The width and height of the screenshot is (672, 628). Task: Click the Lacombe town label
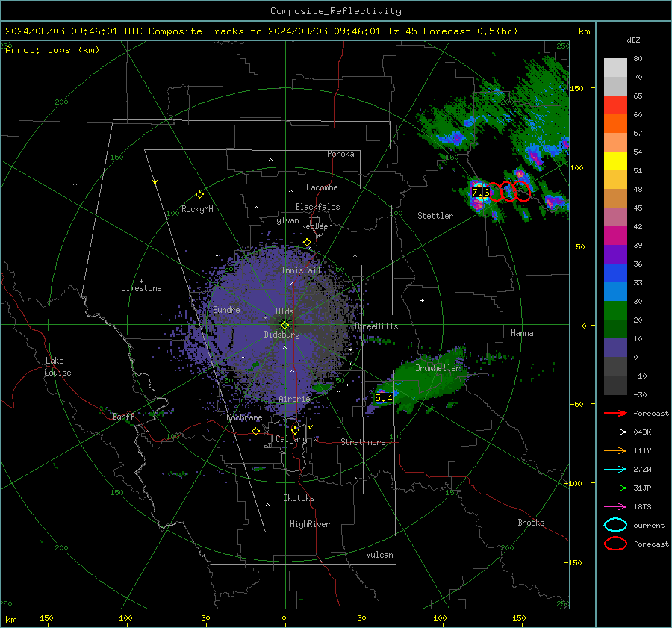322,187
